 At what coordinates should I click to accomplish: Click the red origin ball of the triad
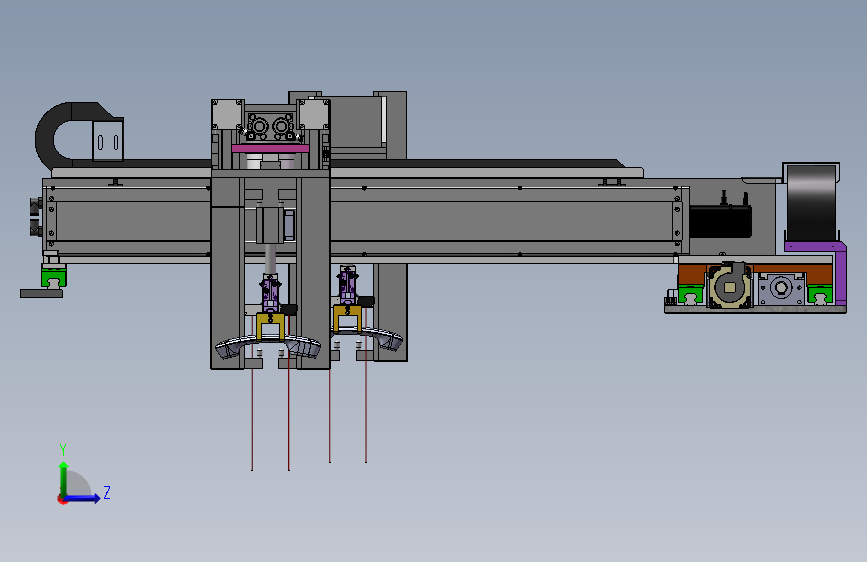click(62, 499)
